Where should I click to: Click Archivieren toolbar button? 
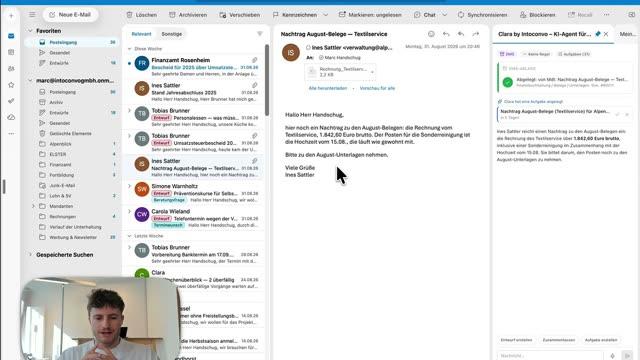[188, 15]
